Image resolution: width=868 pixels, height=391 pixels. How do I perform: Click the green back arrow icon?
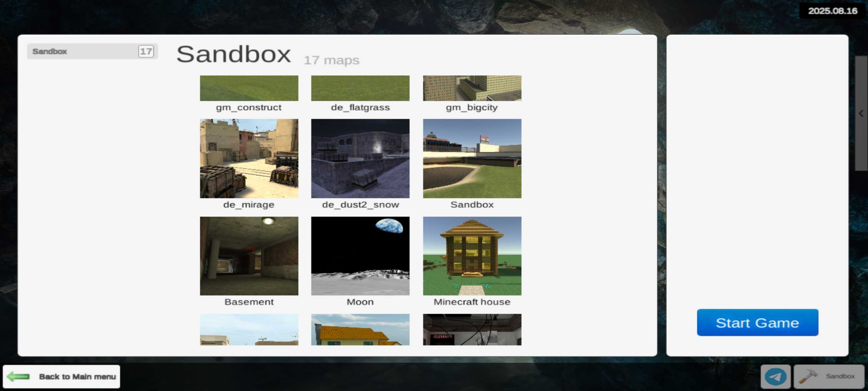(x=19, y=376)
